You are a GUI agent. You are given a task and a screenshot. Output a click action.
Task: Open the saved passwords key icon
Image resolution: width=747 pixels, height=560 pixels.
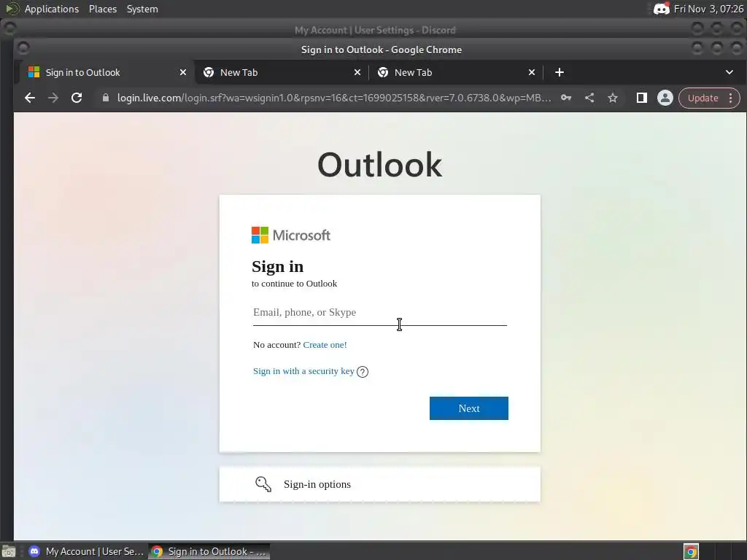566,98
